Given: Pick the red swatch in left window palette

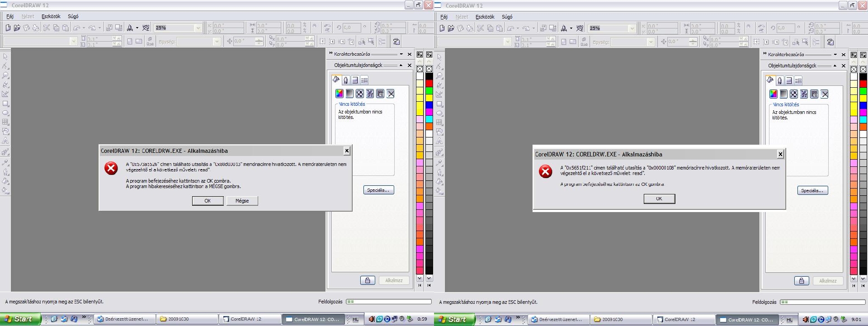Looking at the screenshot, I should (x=429, y=84).
